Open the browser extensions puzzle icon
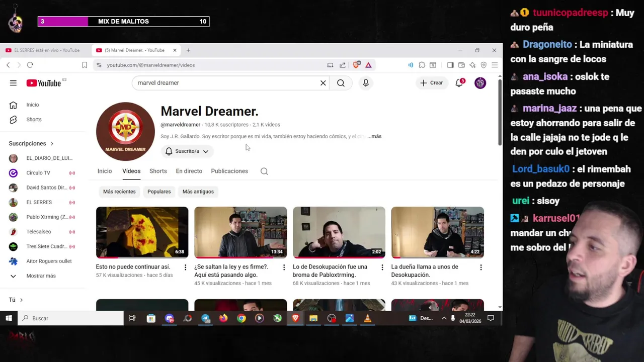Screen dimensions: 644x362 tap(422, 65)
